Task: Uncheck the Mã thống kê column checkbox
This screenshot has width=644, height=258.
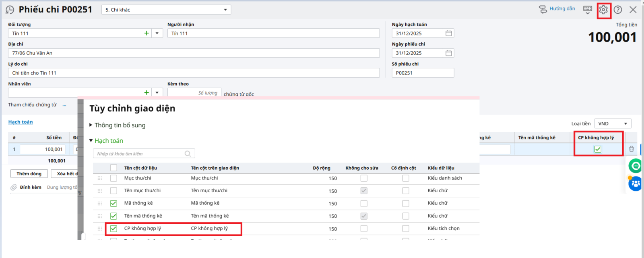Action: point(114,204)
